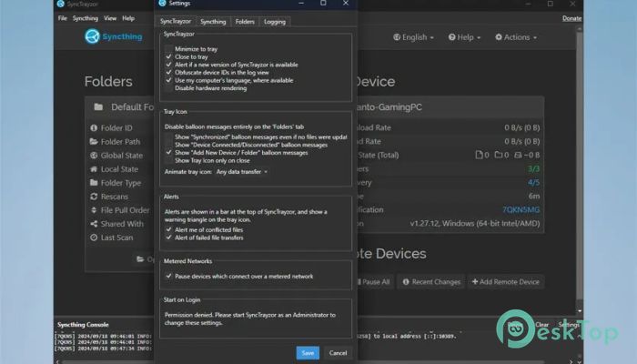Click the 3/3 listeners value
637x364 pixels.
coord(534,168)
